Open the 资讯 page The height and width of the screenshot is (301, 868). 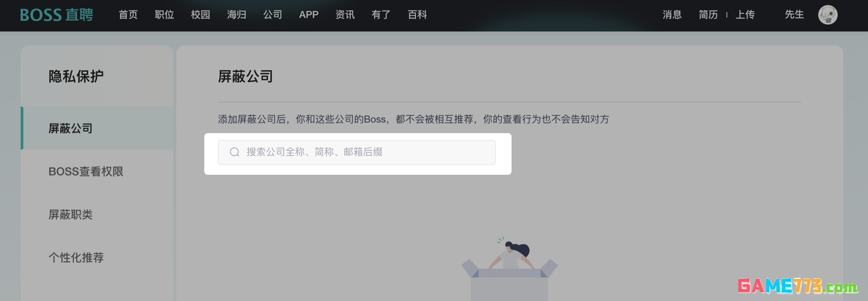pos(345,15)
